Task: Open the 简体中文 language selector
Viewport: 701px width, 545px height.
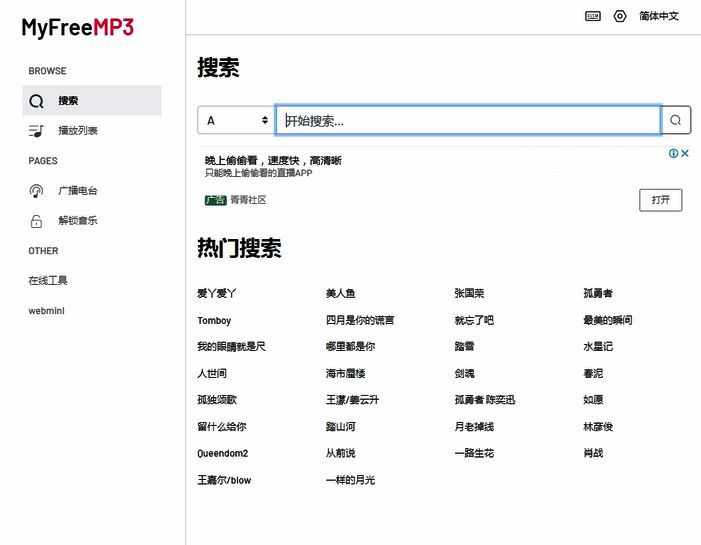Action: [x=659, y=16]
